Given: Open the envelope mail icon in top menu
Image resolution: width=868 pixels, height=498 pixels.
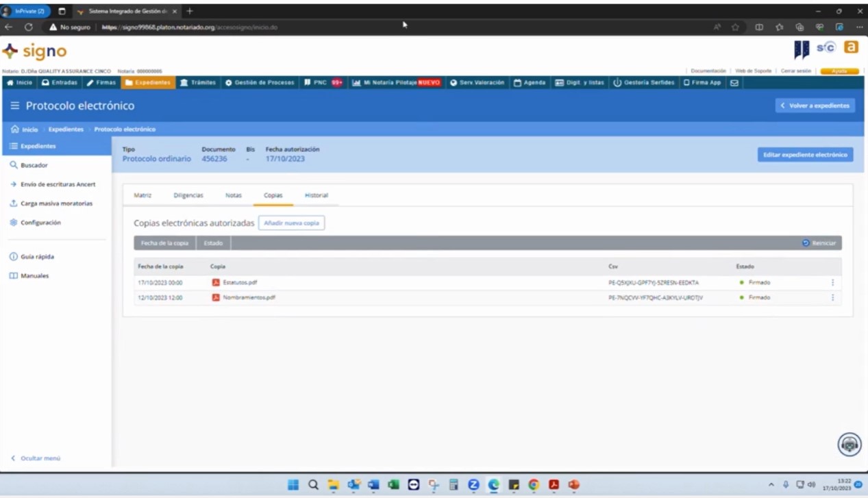Looking at the screenshot, I should tap(734, 83).
